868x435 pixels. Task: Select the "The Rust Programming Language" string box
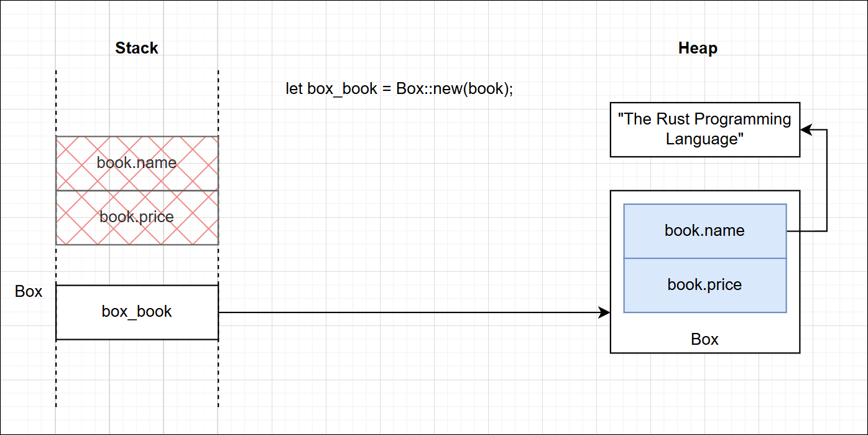click(705, 129)
